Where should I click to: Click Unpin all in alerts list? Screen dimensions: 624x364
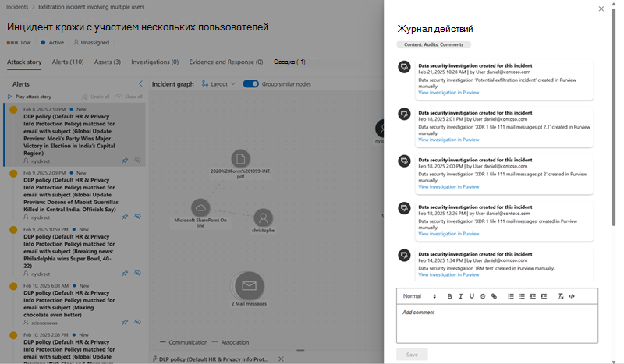click(95, 97)
